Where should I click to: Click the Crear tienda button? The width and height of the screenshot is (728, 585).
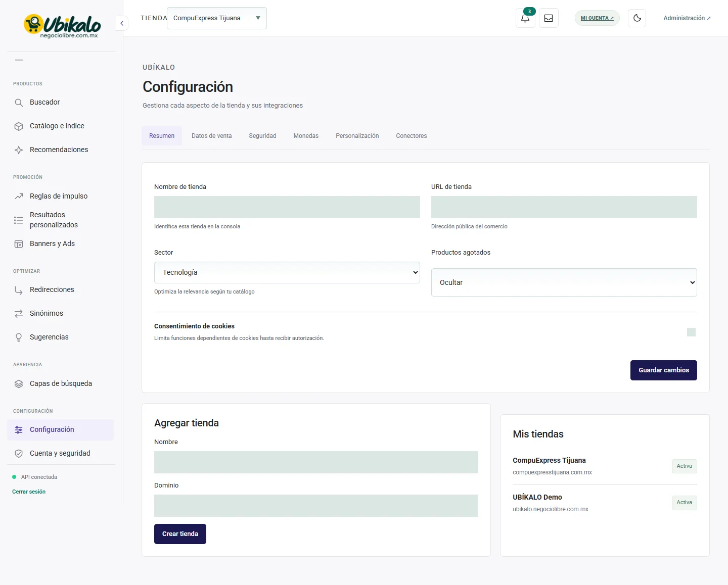pyautogui.click(x=180, y=534)
